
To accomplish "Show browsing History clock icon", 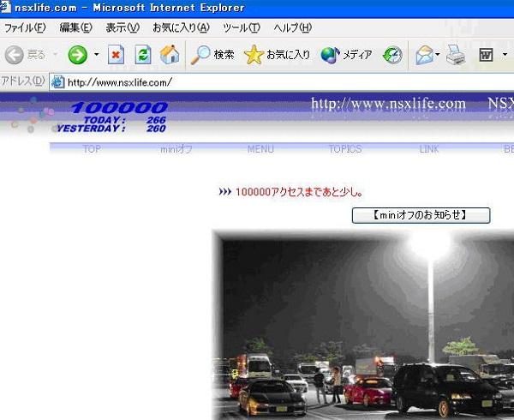I will (x=392, y=55).
